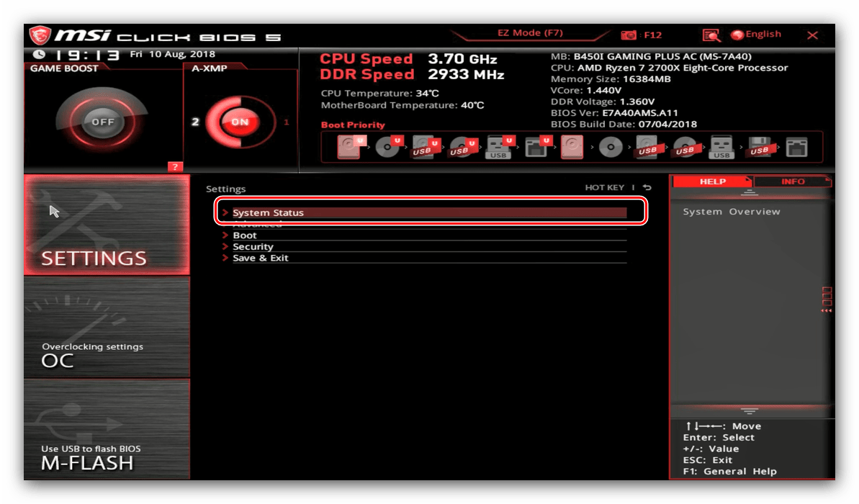
Task: Select the UEFI USB CD/DVD boot icon with U badge
Action: [463, 147]
